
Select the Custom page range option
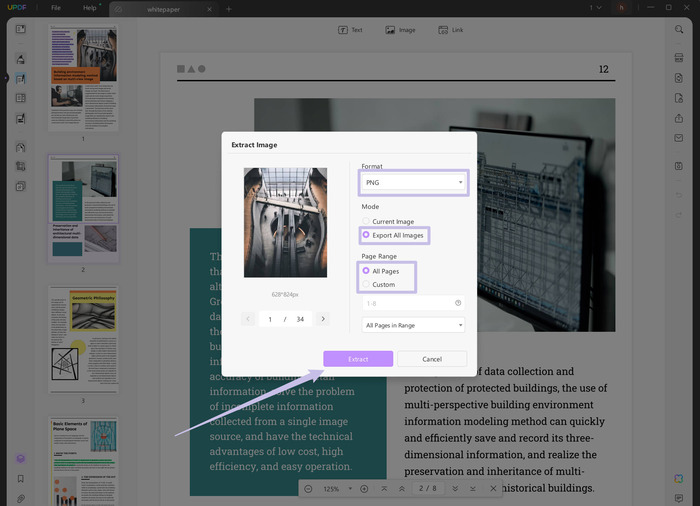click(x=366, y=285)
